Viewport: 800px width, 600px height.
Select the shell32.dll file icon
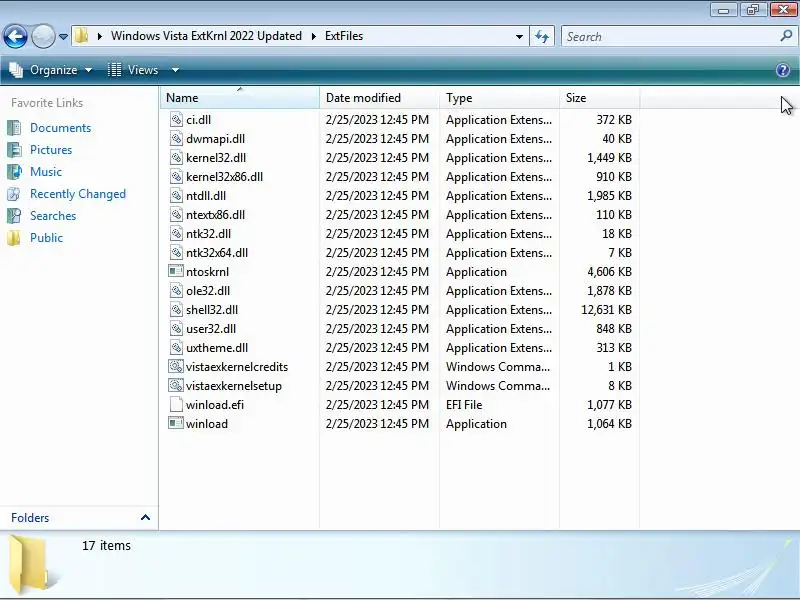point(176,310)
